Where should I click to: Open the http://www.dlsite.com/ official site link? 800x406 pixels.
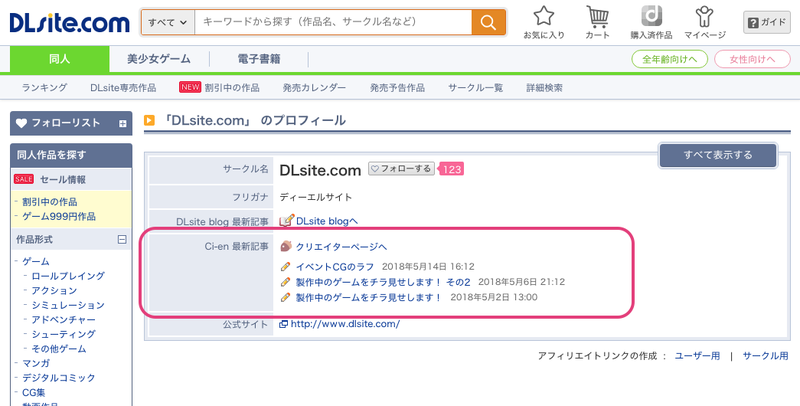(345, 324)
